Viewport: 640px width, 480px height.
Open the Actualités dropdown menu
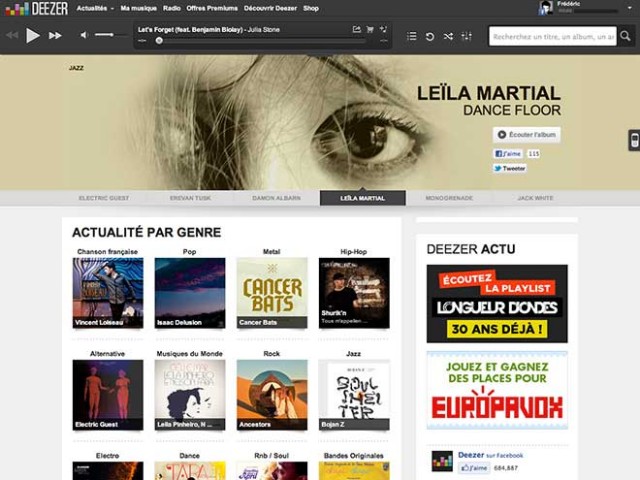[95, 8]
